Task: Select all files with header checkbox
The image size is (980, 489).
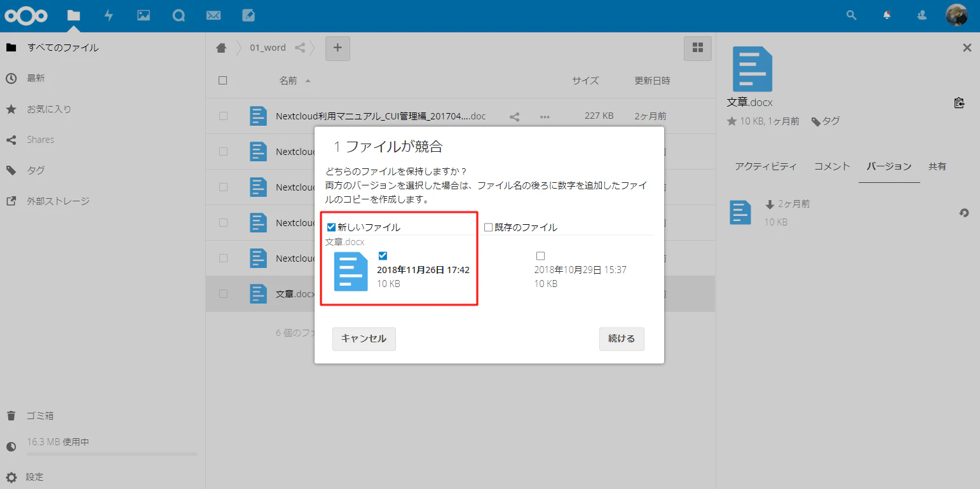Action: coord(222,81)
